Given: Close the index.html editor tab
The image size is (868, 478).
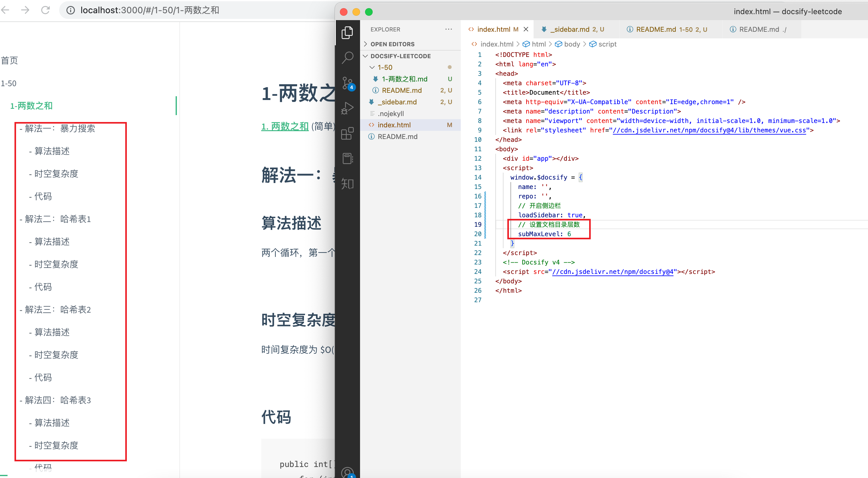Looking at the screenshot, I should (x=526, y=29).
